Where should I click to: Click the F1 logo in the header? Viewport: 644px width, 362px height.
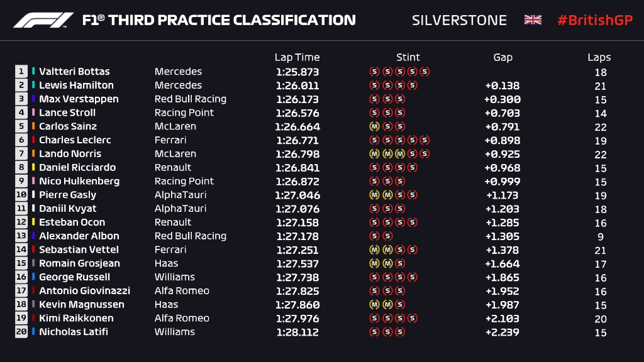[x=43, y=20]
